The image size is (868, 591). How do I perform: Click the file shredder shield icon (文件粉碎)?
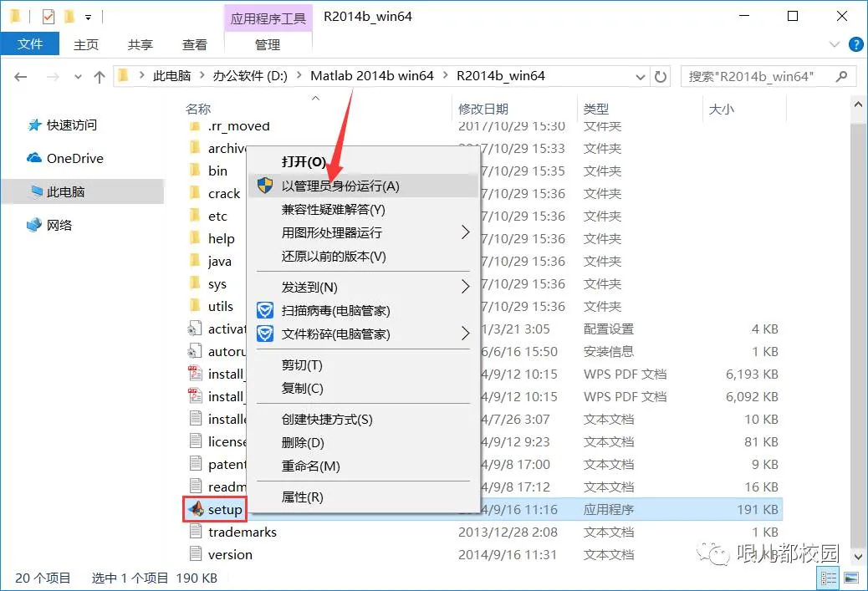tap(265, 334)
